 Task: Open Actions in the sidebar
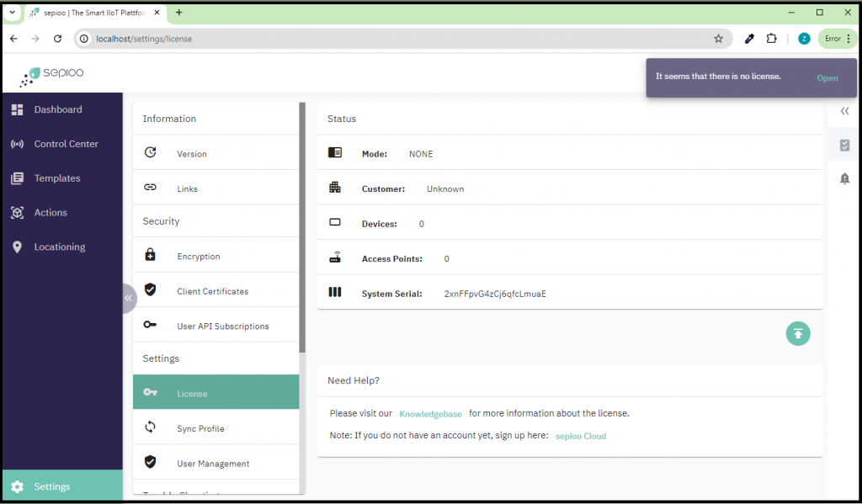point(50,213)
